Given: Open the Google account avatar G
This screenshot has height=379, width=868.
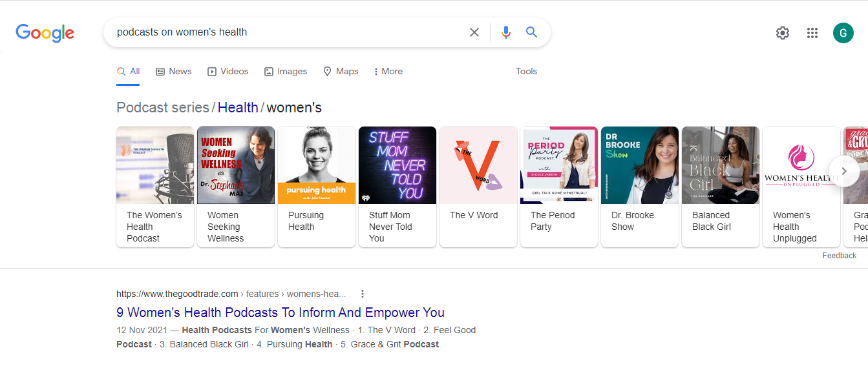Looking at the screenshot, I should pyautogui.click(x=843, y=33).
